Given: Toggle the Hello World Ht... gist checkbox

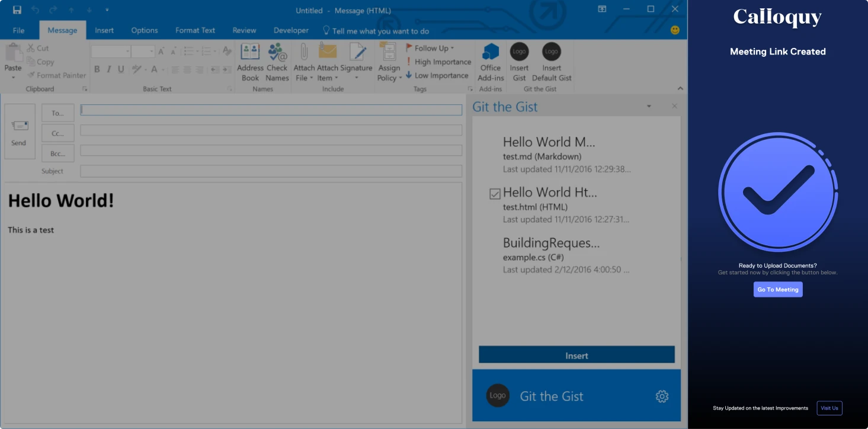Looking at the screenshot, I should tap(495, 194).
